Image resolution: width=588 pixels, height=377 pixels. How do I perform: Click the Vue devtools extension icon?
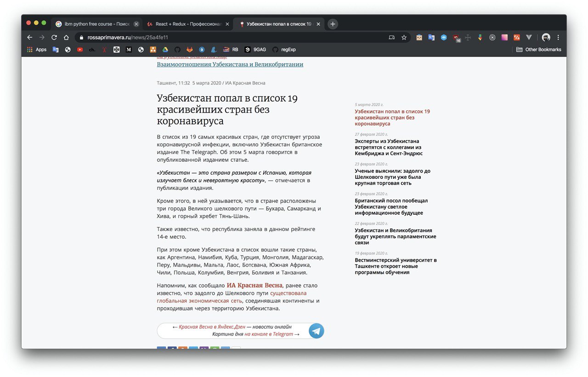529,38
